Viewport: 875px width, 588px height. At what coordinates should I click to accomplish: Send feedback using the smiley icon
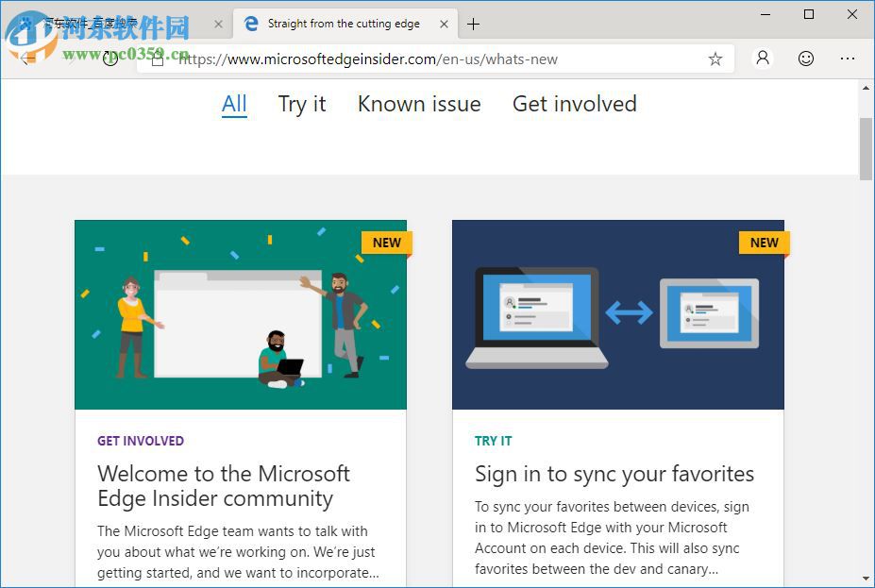[x=805, y=59]
